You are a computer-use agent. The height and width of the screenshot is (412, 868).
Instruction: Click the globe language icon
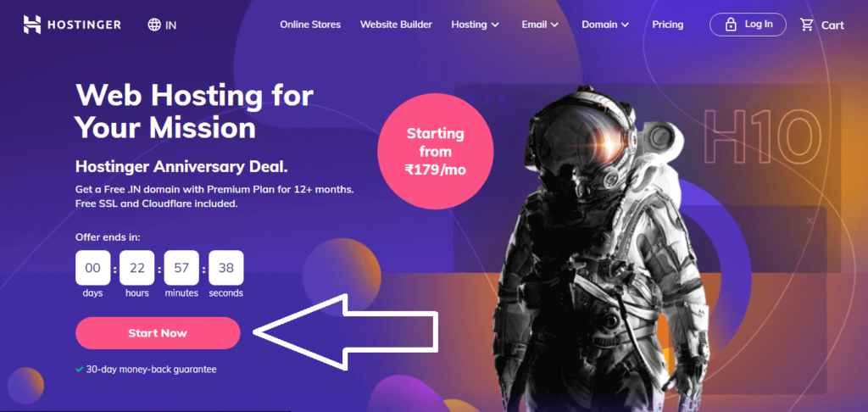[x=154, y=25]
